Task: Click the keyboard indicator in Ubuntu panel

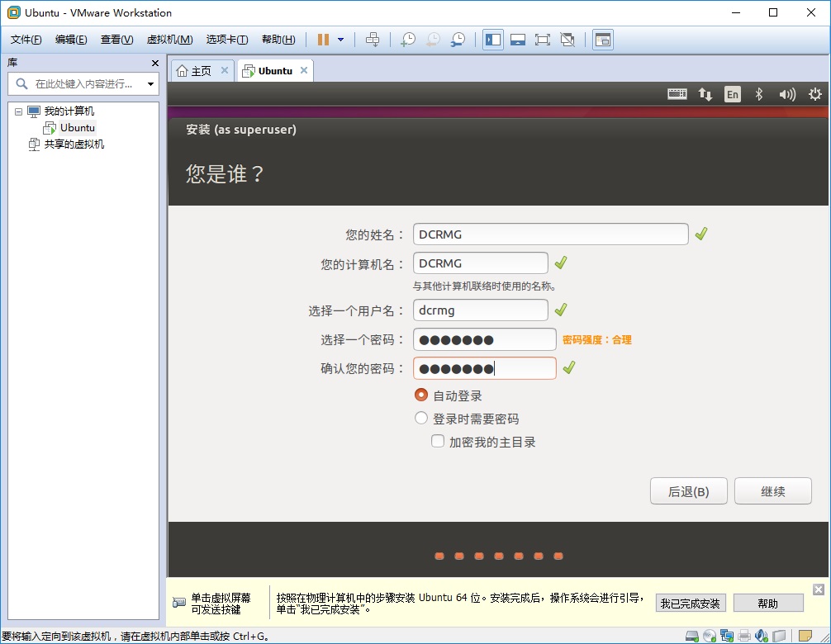Action: [677, 94]
